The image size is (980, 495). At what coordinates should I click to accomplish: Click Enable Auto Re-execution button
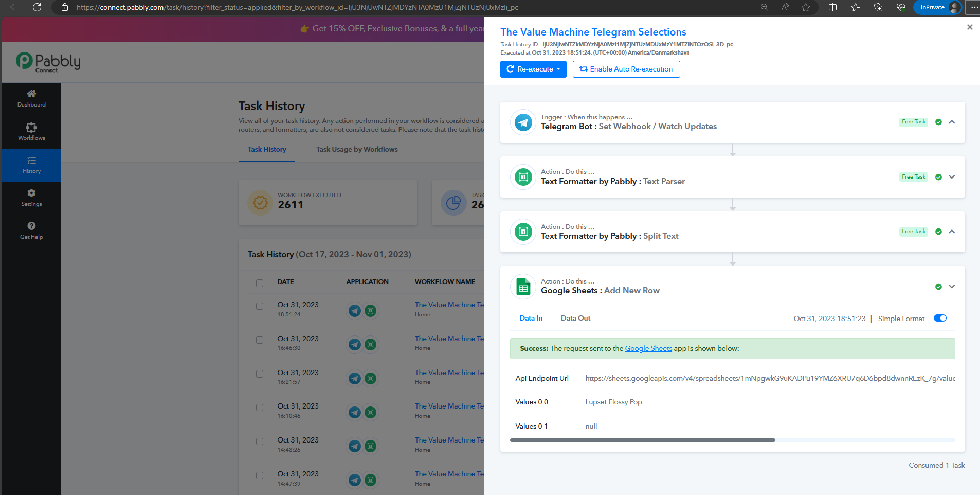(x=626, y=69)
